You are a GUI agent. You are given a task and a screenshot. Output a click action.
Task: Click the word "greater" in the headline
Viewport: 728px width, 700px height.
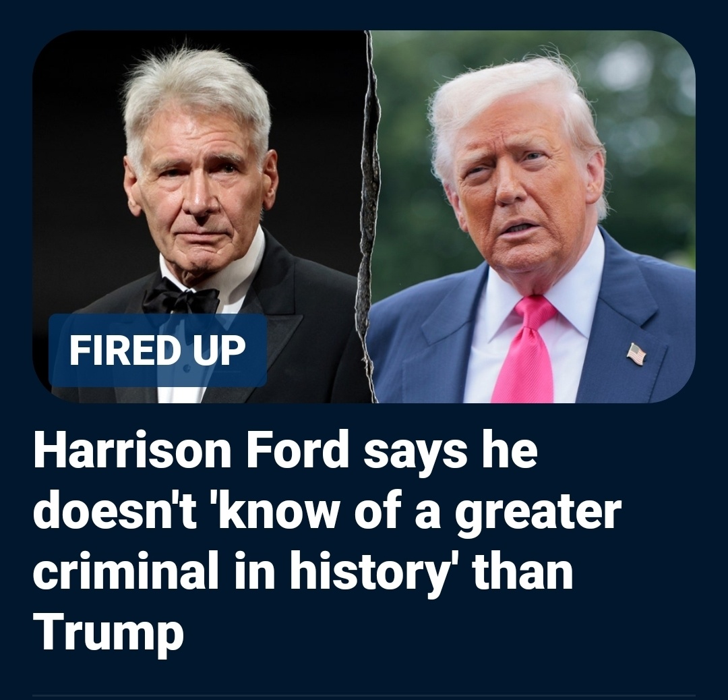coord(538,515)
